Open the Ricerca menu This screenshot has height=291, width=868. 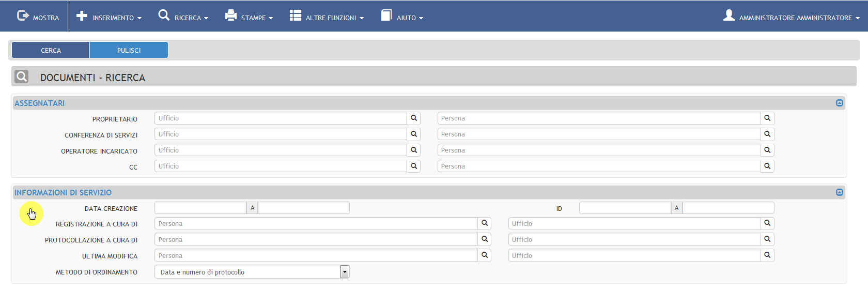[x=183, y=17]
